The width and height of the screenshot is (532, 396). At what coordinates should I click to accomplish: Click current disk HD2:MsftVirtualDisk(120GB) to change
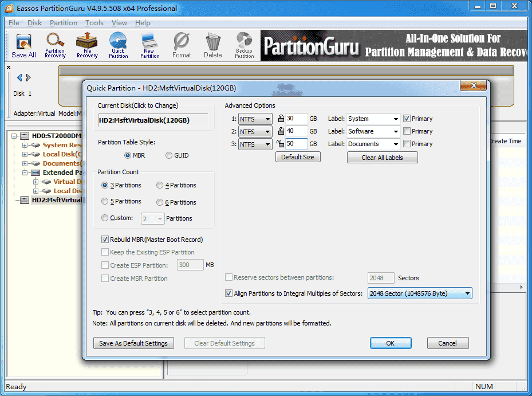[153, 120]
